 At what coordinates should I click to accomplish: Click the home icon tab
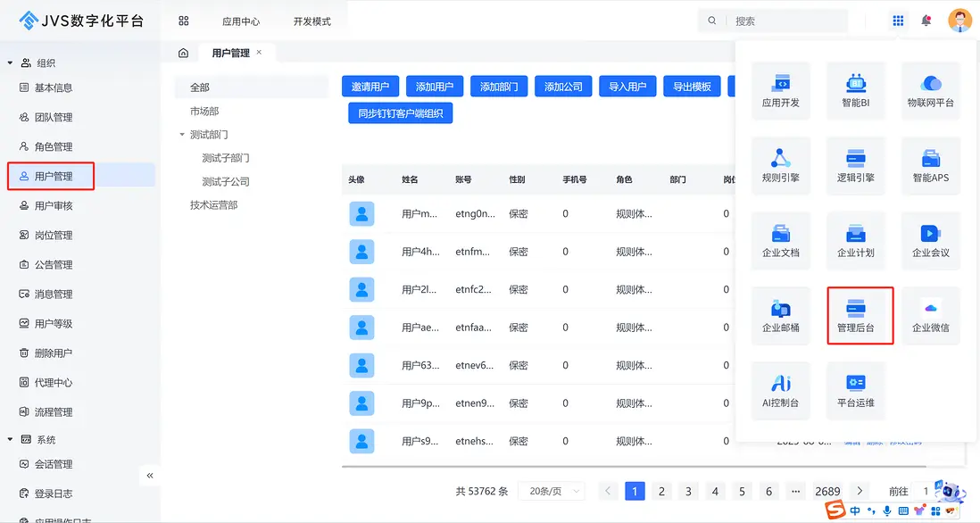click(x=183, y=54)
